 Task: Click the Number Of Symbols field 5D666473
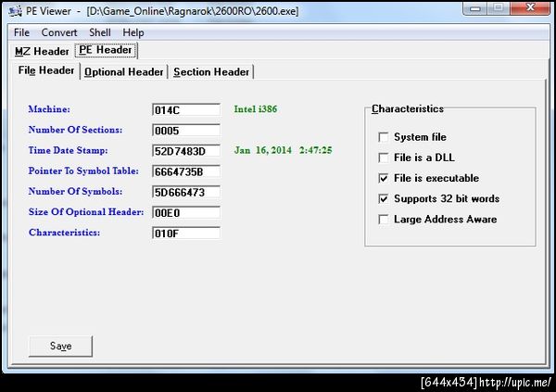[186, 192]
